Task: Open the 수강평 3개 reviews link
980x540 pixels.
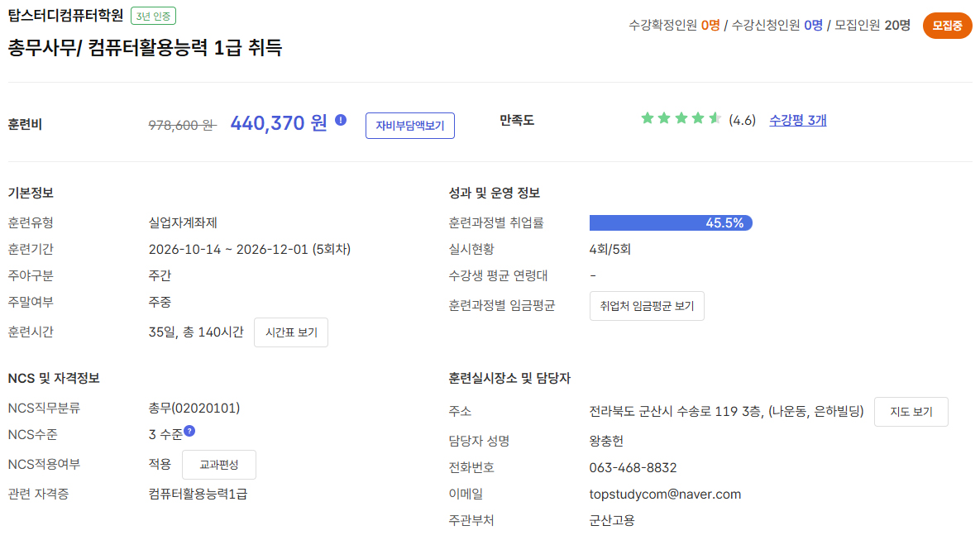Action: (x=797, y=120)
